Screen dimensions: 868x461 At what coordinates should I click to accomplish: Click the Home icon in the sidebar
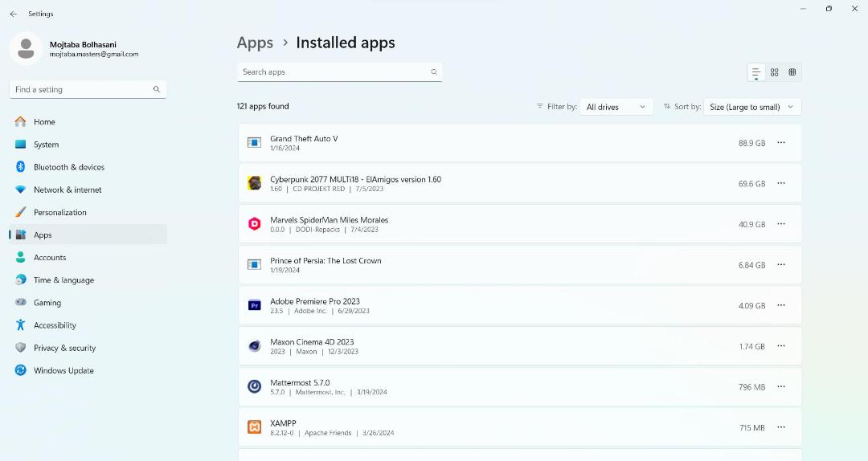point(20,122)
